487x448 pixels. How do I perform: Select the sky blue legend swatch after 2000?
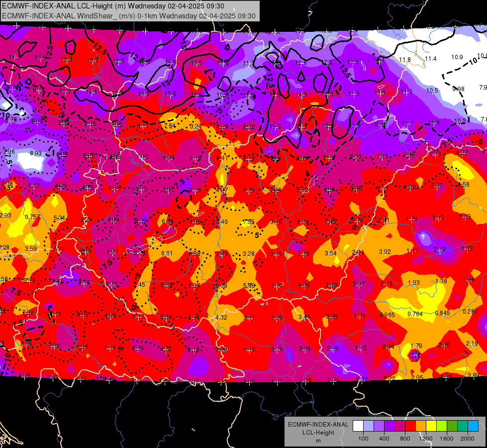[473, 426]
